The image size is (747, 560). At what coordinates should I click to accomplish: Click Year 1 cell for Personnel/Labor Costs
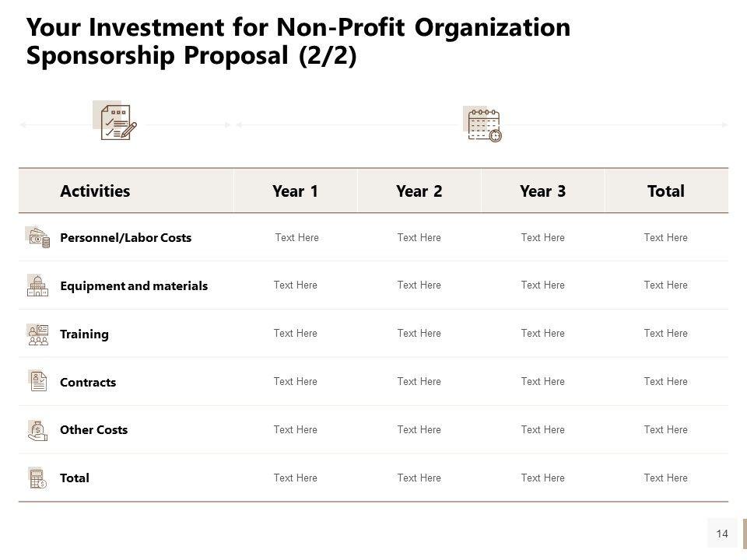[296, 238]
